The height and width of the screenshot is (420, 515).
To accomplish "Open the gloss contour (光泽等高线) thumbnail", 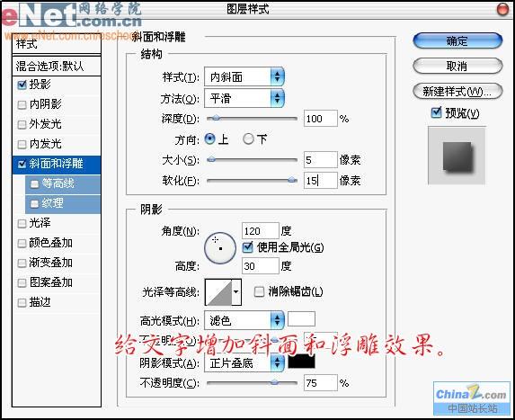I will 218,292.
